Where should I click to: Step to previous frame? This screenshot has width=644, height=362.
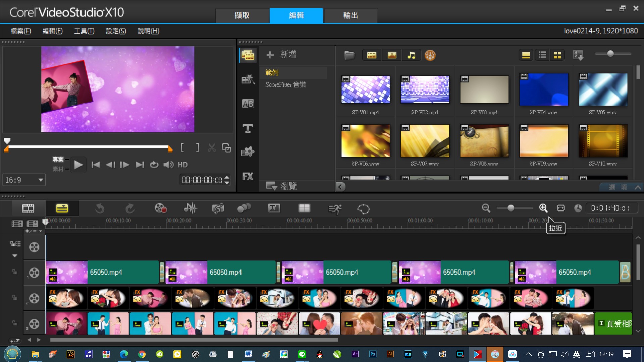click(110, 165)
